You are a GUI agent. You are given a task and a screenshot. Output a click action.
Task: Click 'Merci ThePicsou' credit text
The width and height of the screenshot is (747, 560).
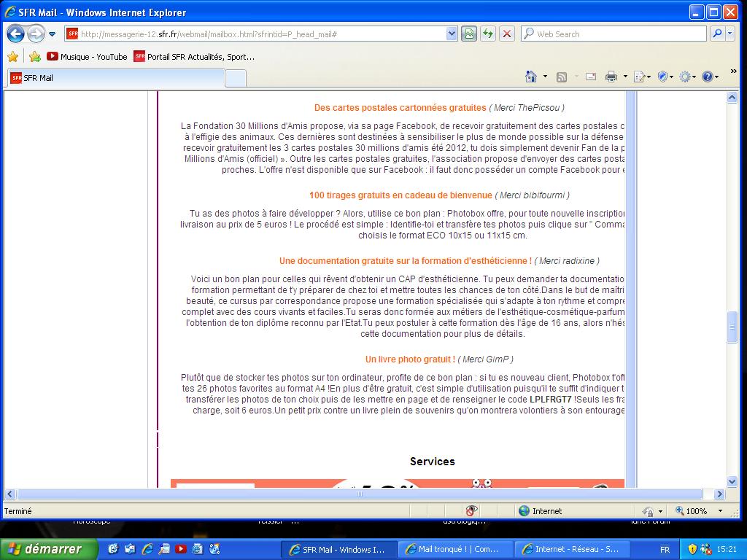click(527, 108)
